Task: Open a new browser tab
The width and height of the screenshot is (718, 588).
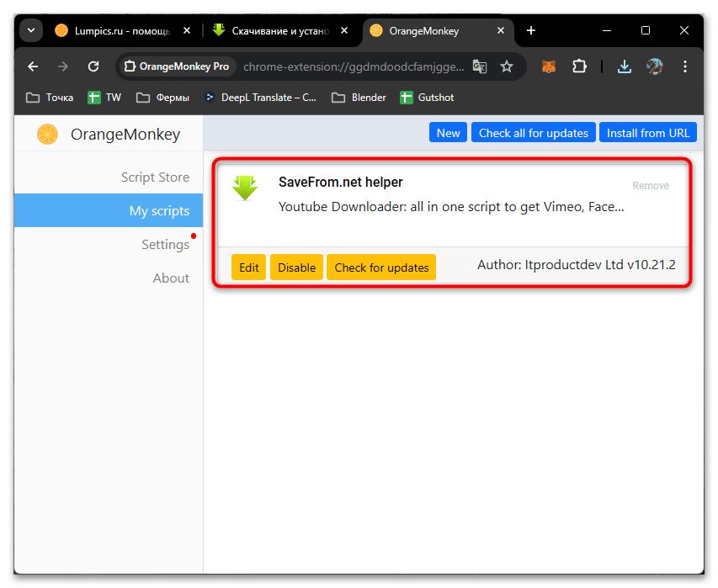Action: (531, 31)
